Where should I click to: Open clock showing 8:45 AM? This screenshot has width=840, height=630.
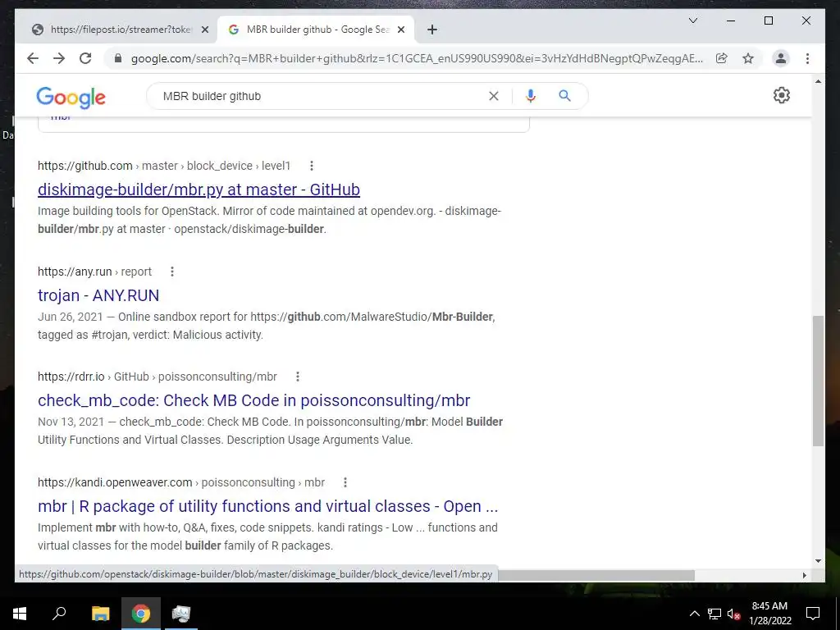click(769, 614)
